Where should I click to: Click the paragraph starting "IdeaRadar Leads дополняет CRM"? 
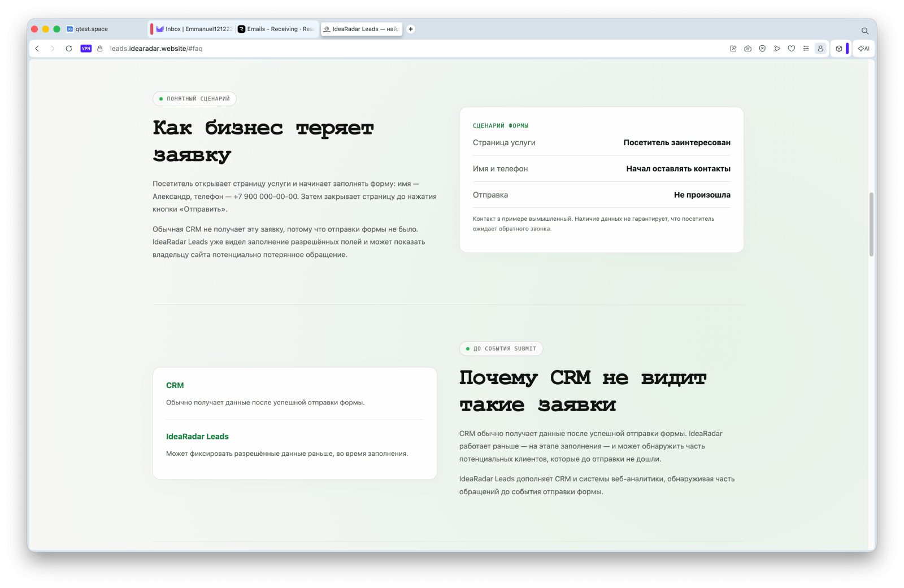(597, 485)
